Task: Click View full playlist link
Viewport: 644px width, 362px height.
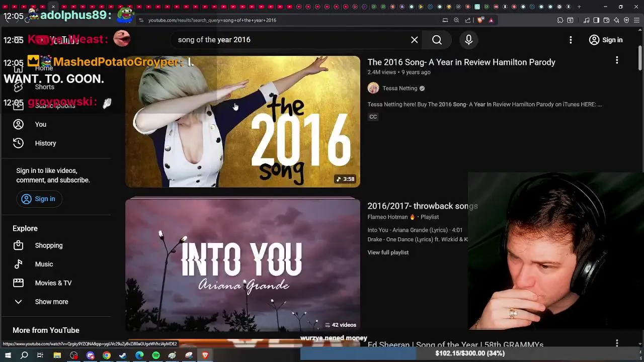Action: click(x=388, y=252)
